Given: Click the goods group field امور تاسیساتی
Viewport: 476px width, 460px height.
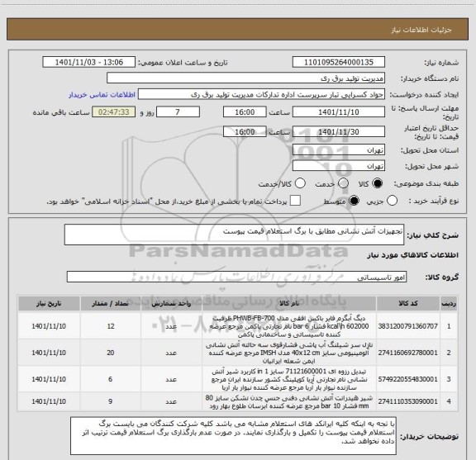Looking at the screenshot, I should click(x=236, y=277).
